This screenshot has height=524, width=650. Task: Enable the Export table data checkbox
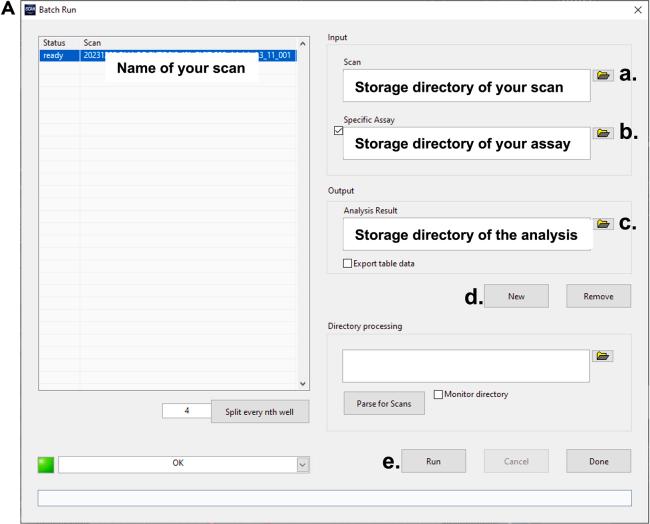pos(347,263)
